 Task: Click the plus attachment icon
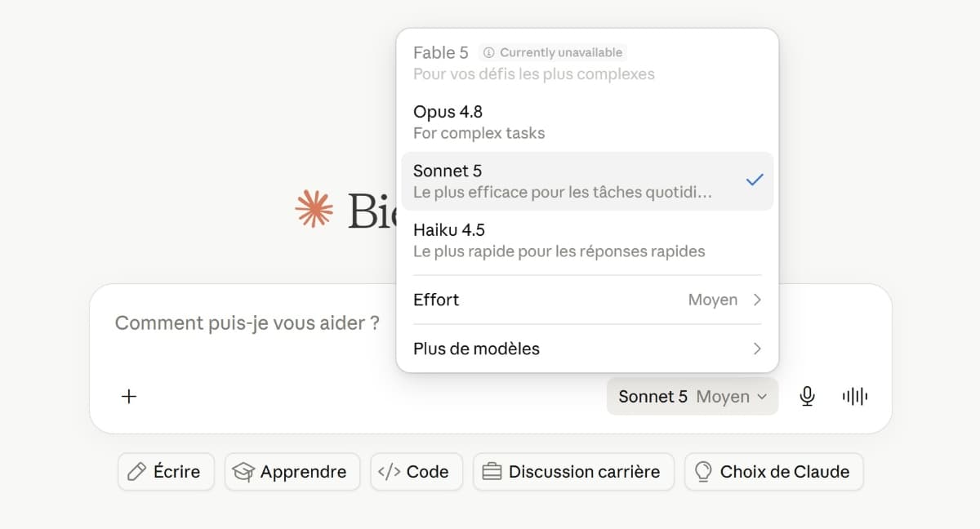(x=129, y=397)
